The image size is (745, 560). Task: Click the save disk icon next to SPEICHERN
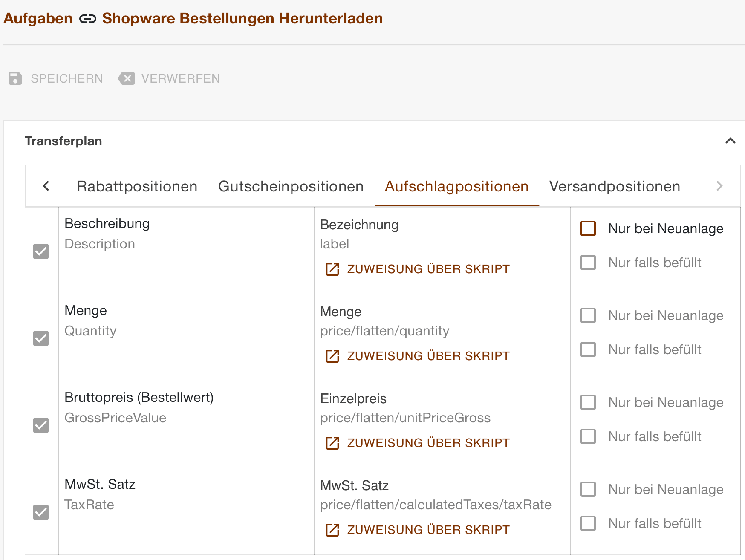click(15, 78)
